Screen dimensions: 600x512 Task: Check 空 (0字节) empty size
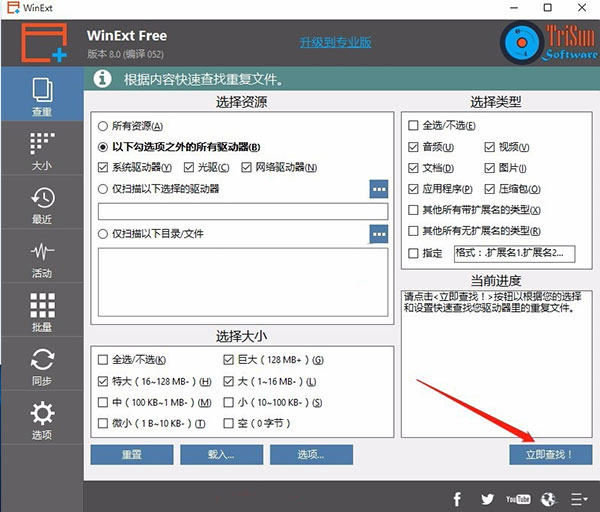228,423
